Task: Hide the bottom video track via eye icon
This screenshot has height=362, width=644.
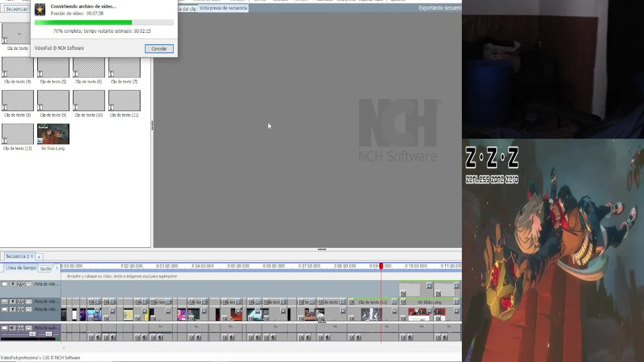Action: coord(12,309)
